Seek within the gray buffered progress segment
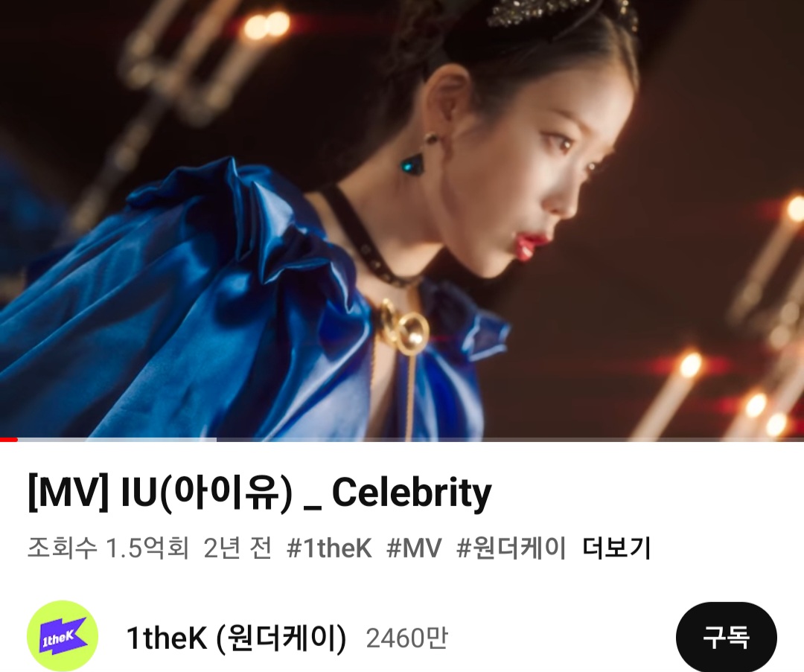This screenshot has width=804, height=672. tap(117, 439)
